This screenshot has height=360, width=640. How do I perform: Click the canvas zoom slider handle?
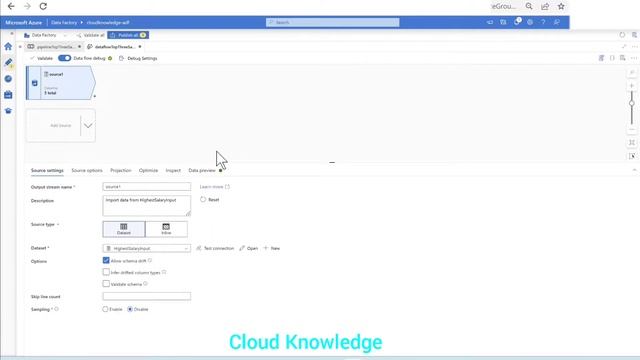(632, 103)
